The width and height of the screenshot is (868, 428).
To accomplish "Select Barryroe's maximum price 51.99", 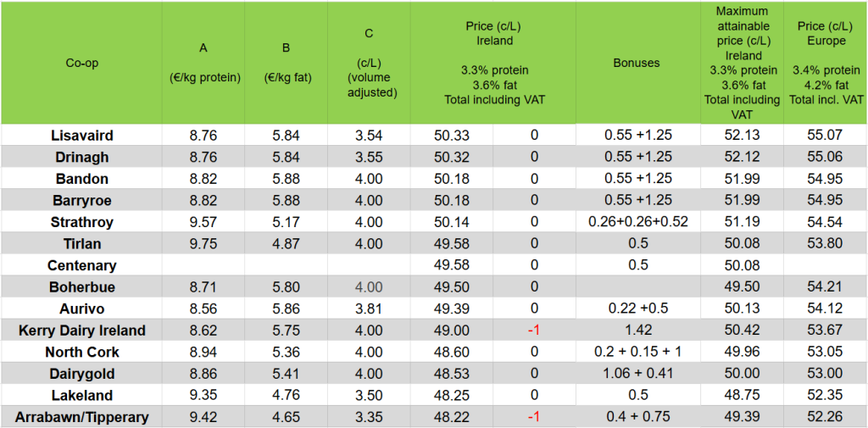I will tap(742, 200).
